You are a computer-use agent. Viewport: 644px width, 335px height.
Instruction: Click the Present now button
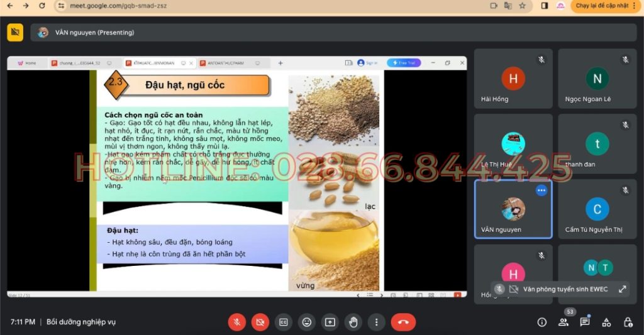coord(330,322)
